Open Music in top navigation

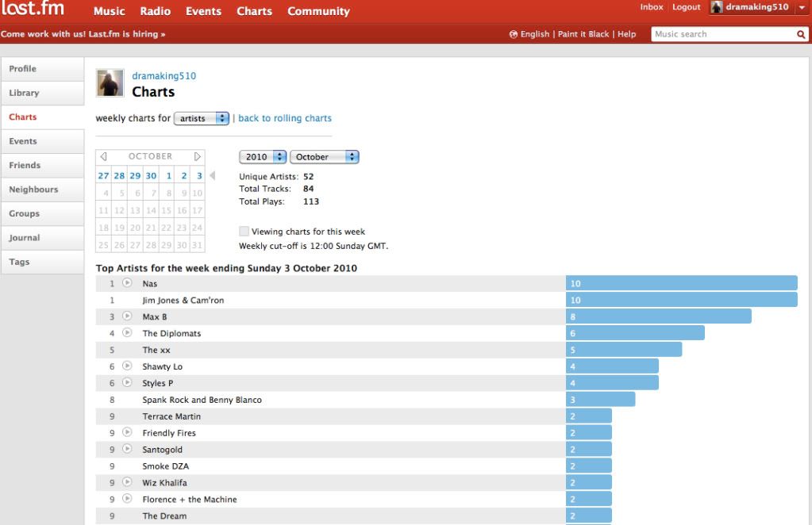pos(110,11)
